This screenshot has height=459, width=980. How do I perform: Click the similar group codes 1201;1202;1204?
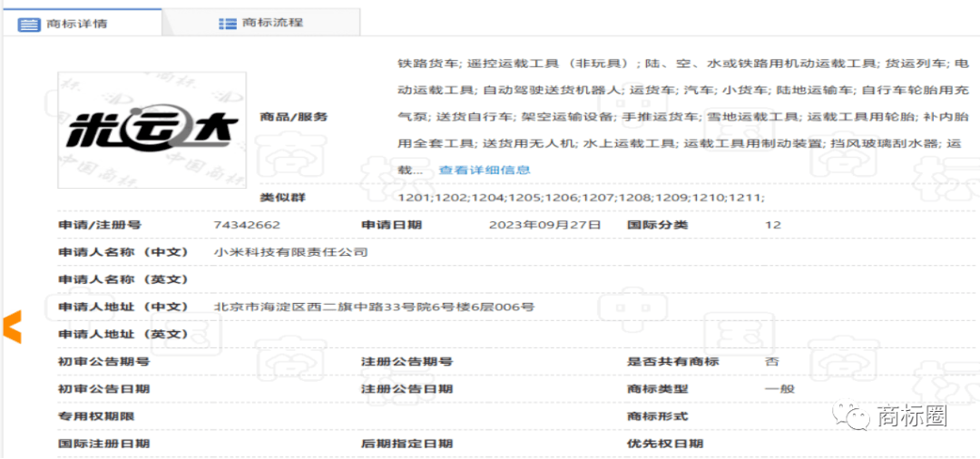point(582,198)
